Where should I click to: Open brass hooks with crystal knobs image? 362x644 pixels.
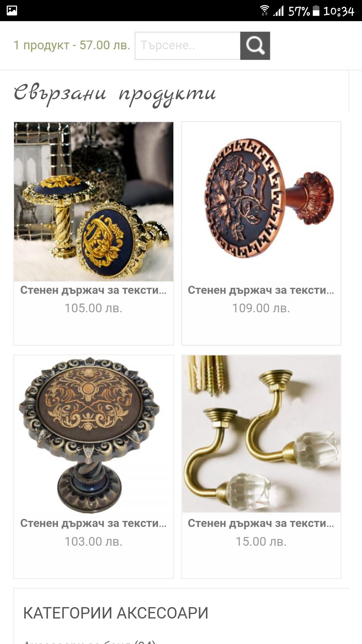coord(261,434)
